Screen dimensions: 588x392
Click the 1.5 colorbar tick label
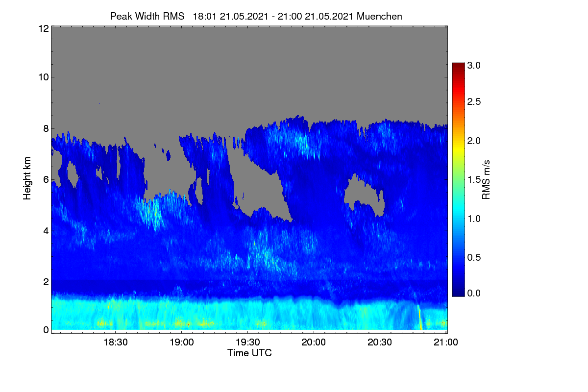(474, 180)
